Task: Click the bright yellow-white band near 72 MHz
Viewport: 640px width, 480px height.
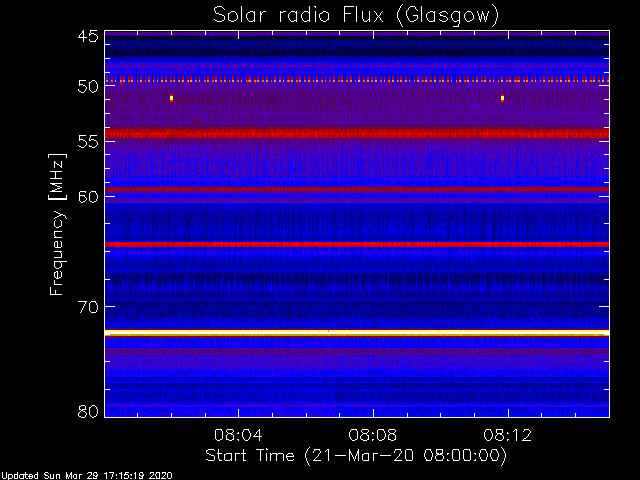Action: 357,333
